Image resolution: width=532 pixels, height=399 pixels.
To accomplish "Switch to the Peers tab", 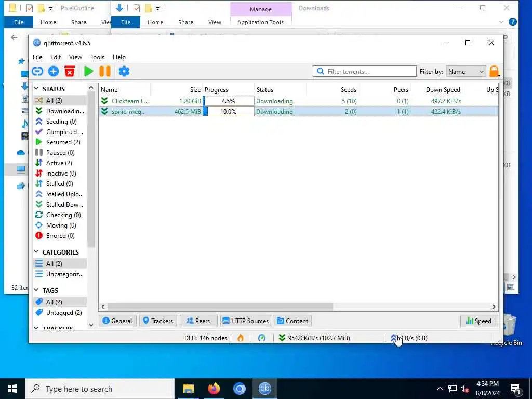I will coord(198,321).
